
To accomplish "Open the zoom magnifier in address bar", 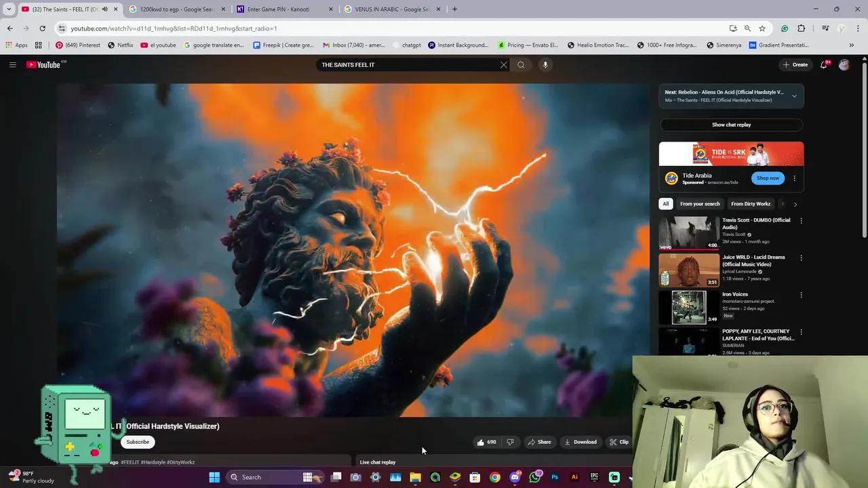I will [747, 28].
